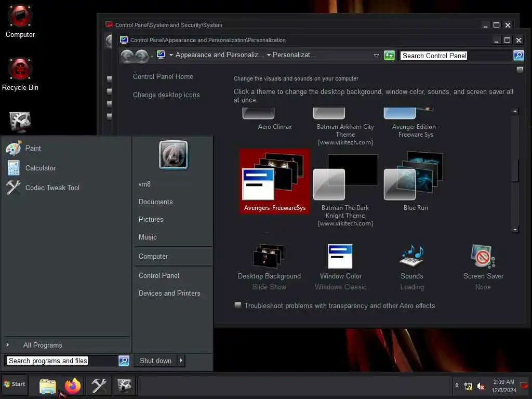This screenshot has height=399, width=532.
Task: Click the Search programs and files box
Action: click(61, 361)
